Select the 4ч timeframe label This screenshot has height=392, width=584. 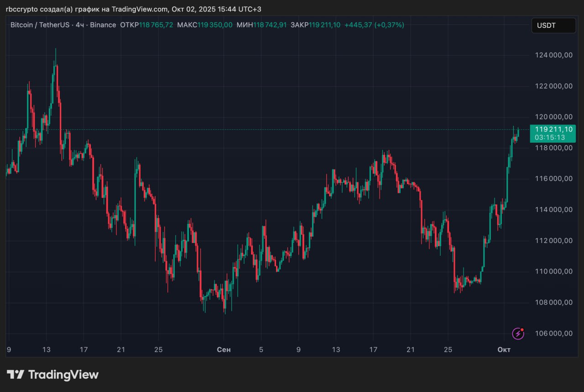click(80, 25)
